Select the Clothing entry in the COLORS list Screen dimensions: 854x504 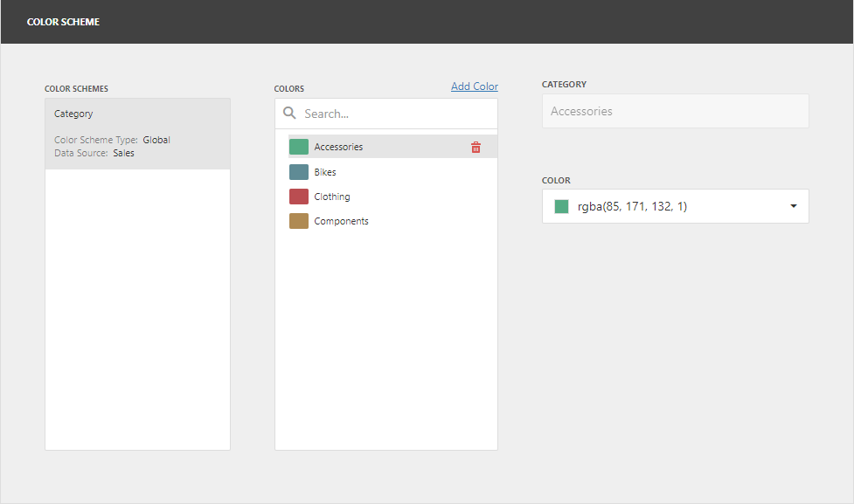click(331, 196)
